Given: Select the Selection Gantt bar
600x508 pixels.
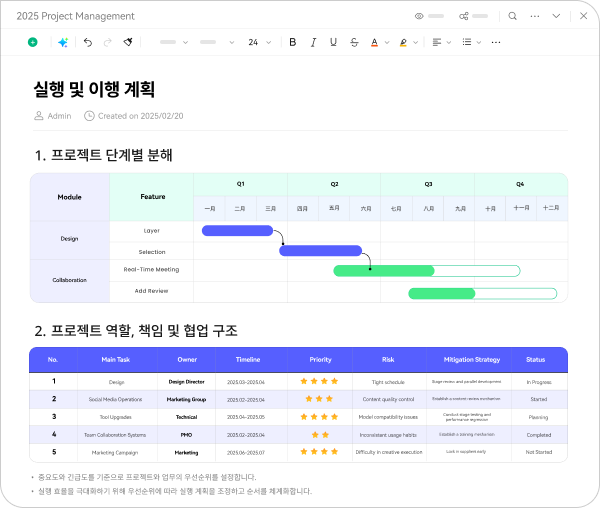Looking at the screenshot, I should click(x=321, y=251).
